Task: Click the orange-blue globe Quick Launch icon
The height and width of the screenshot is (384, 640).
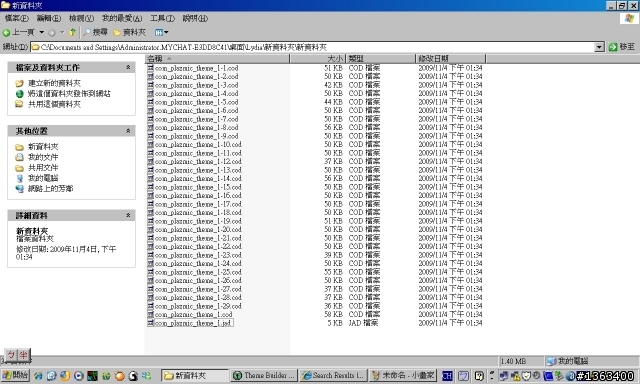Action: point(65,376)
